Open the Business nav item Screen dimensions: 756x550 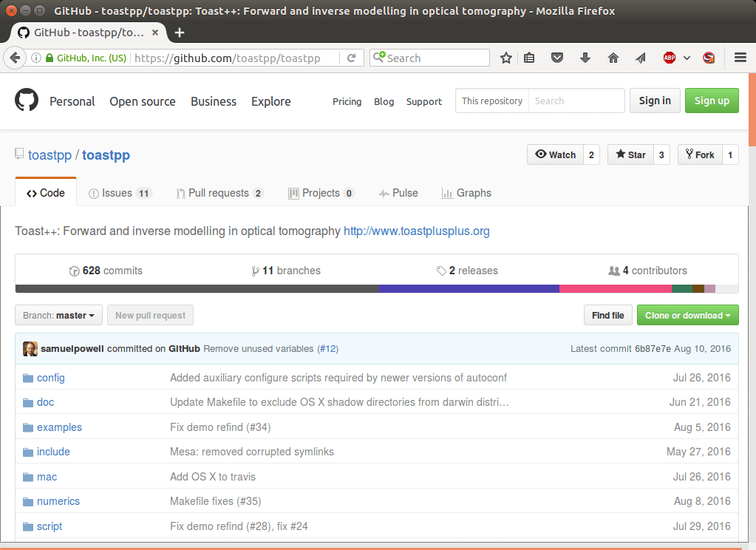click(214, 101)
